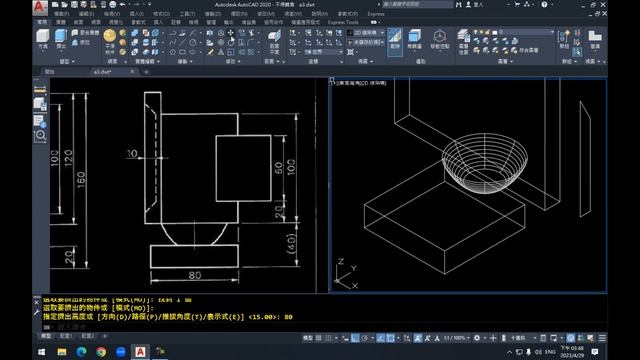Activate the Rotate tool in Modify panel

pos(231,42)
